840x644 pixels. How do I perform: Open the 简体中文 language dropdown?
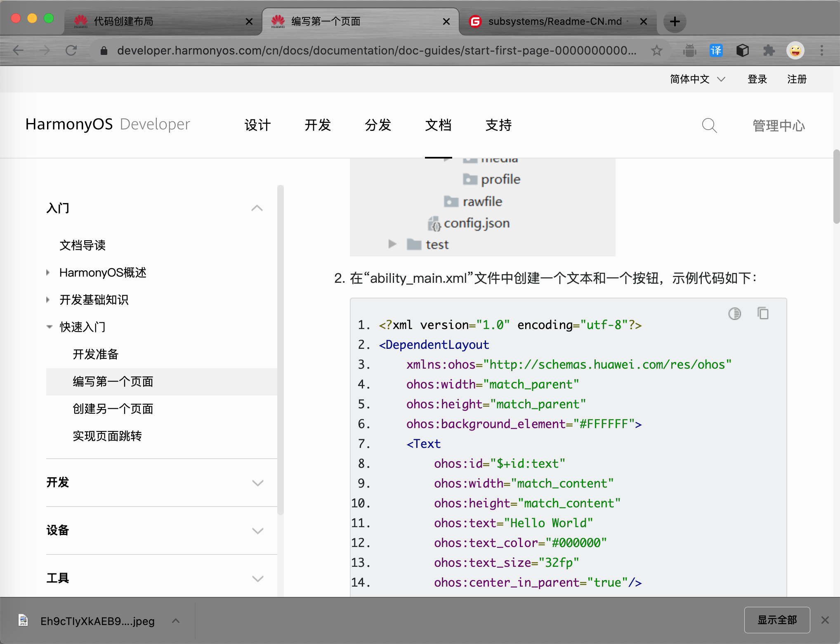click(x=697, y=79)
